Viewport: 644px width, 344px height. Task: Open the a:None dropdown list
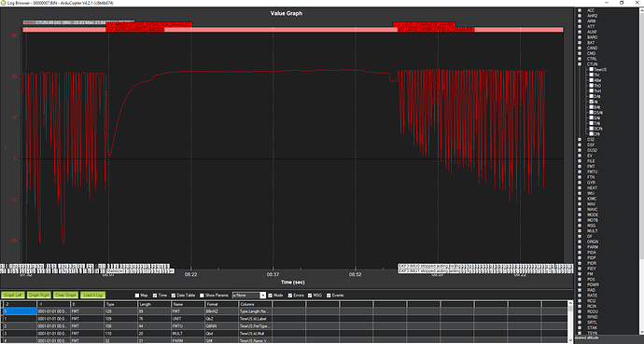(x=263, y=296)
